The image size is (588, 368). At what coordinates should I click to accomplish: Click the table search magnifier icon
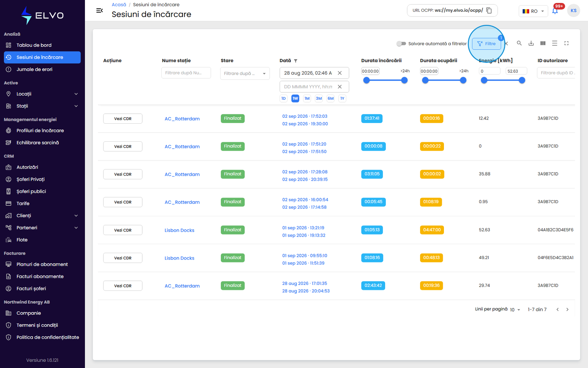coord(519,43)
